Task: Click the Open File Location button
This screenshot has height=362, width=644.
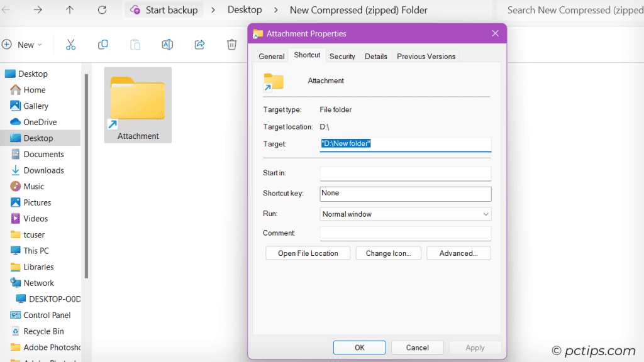Action: click(x=308, y=253)
